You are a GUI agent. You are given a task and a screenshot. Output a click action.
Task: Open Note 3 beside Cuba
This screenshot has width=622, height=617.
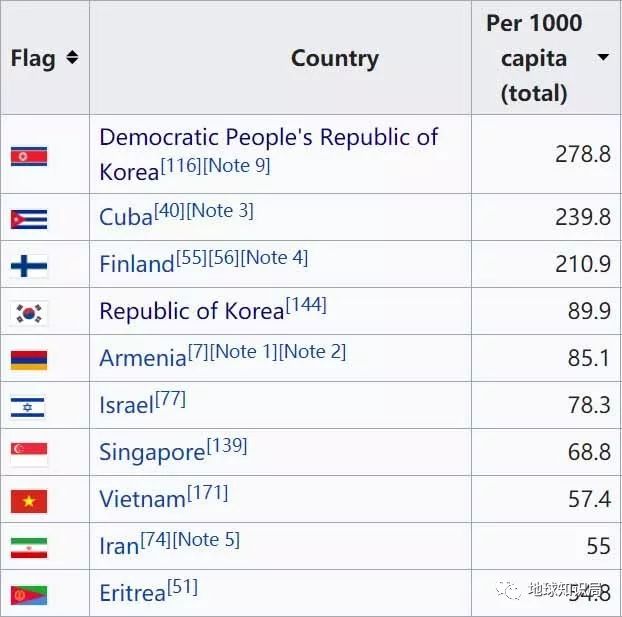pyautogui.click(x=221, y=211)
